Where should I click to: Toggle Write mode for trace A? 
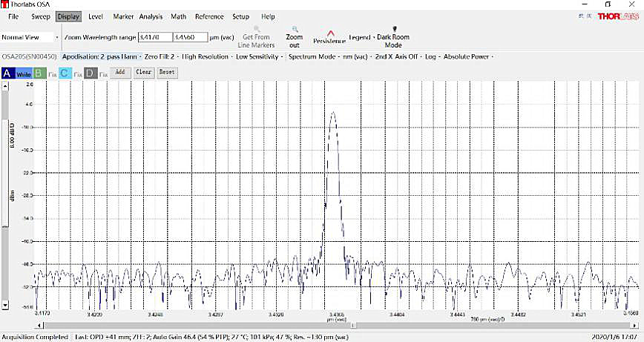coord(24,73)
